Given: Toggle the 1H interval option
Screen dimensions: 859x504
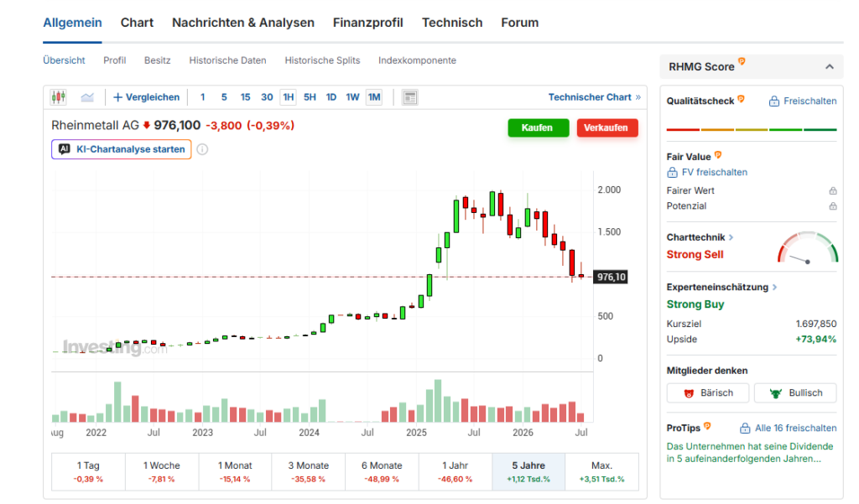Looking at the screenshot, I should click(289, 97).
